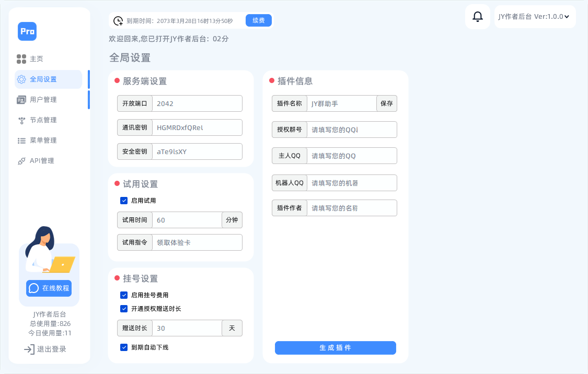Toggle 到期自动下线 auto-offline setting

click(124, 347)
